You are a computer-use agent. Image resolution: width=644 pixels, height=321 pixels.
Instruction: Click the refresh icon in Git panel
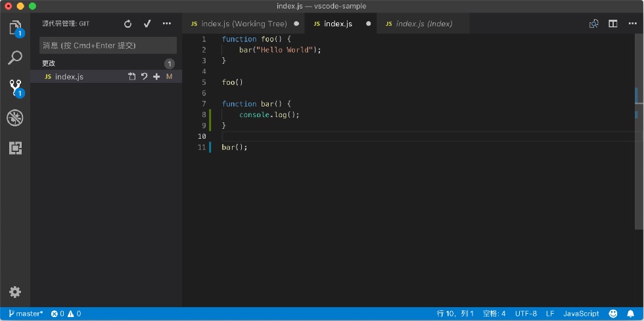127,24
